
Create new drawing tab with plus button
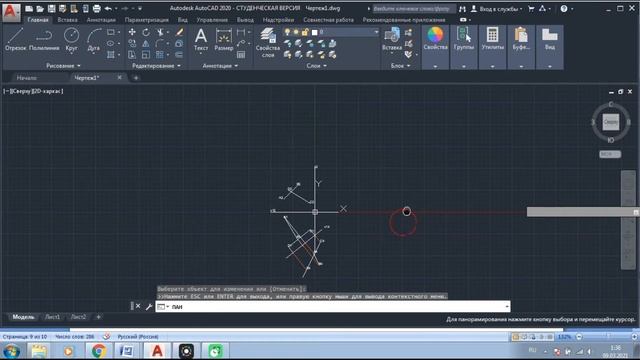(136, 78)
